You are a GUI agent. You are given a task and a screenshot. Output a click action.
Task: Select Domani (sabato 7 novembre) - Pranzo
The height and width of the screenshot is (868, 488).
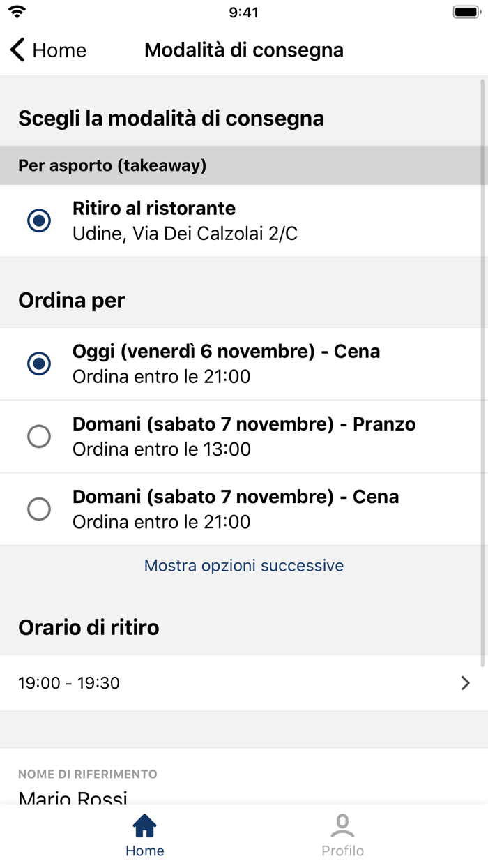click(40, 435)
